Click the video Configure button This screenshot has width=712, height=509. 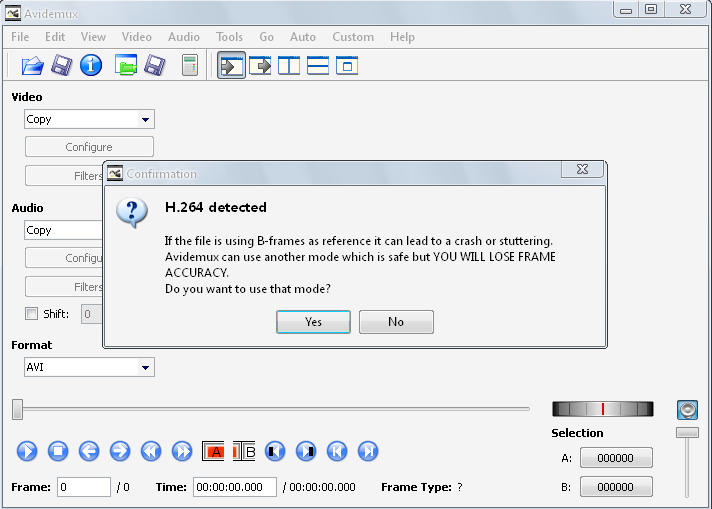89,147
